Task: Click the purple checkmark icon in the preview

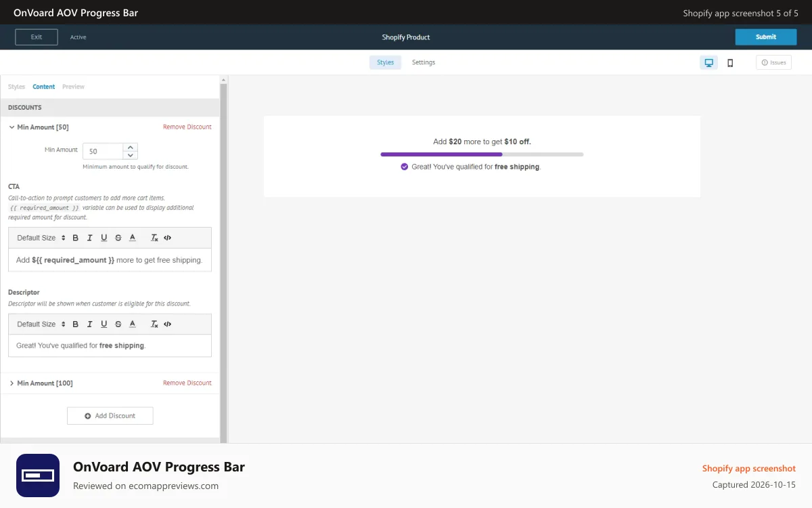Action: click(404, 167)
